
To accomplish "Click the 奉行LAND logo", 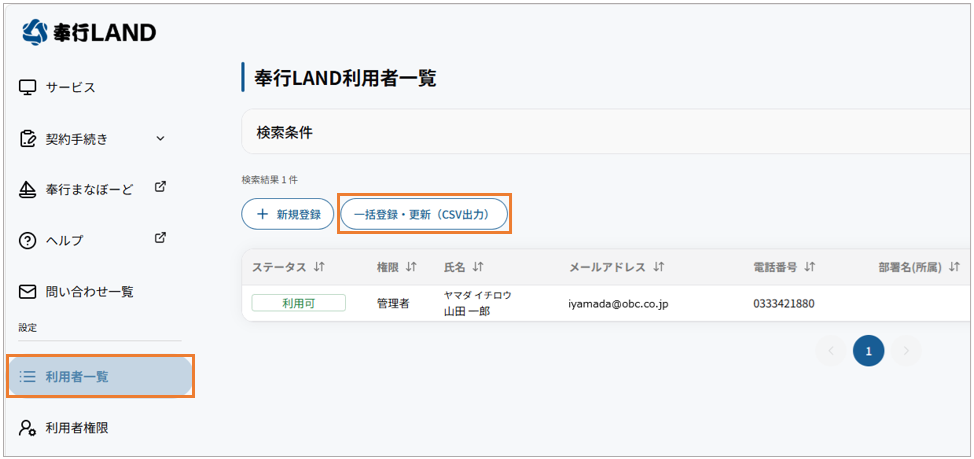I will tap(89, 33).
